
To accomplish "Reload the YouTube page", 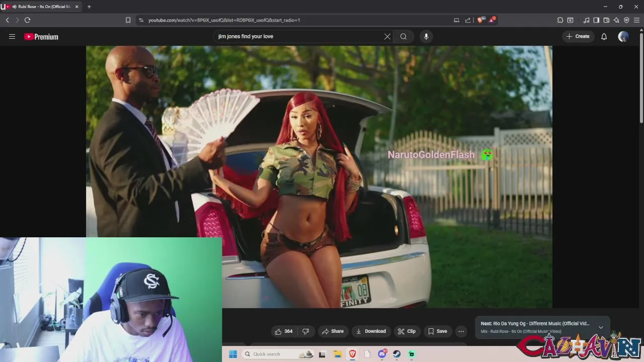I will click(x=27, y=20).
